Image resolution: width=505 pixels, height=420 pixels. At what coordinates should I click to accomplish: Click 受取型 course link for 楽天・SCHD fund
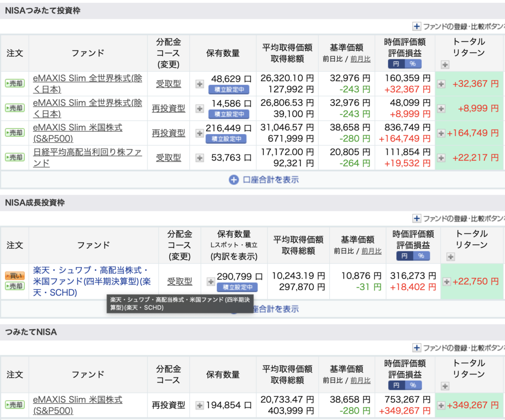(x=179, y=281)
